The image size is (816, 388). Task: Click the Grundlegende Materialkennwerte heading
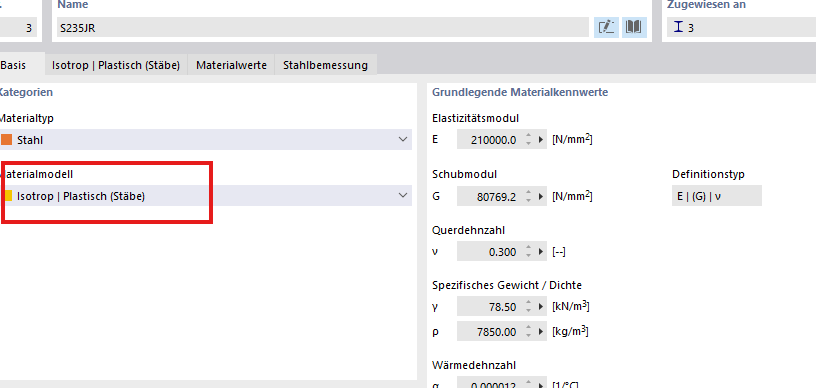point(520,93)
